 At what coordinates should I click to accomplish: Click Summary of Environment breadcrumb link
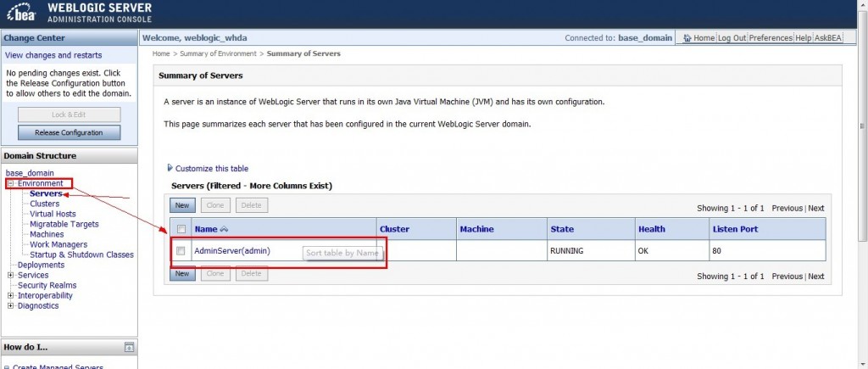pos(218,53)
